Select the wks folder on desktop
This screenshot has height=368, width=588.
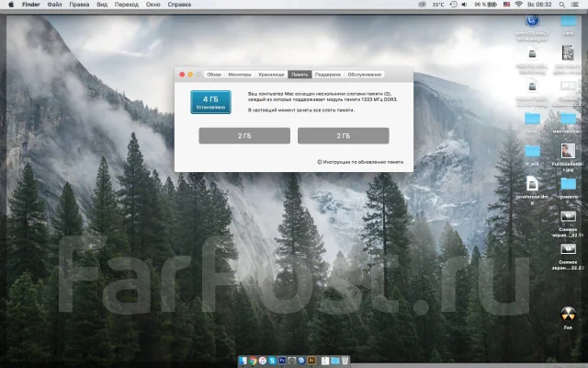(x=532, y=119)
